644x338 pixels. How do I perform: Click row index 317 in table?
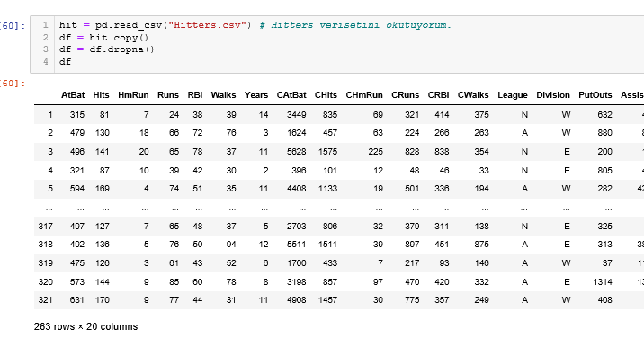pyautogui.click(x=45, y=227)
